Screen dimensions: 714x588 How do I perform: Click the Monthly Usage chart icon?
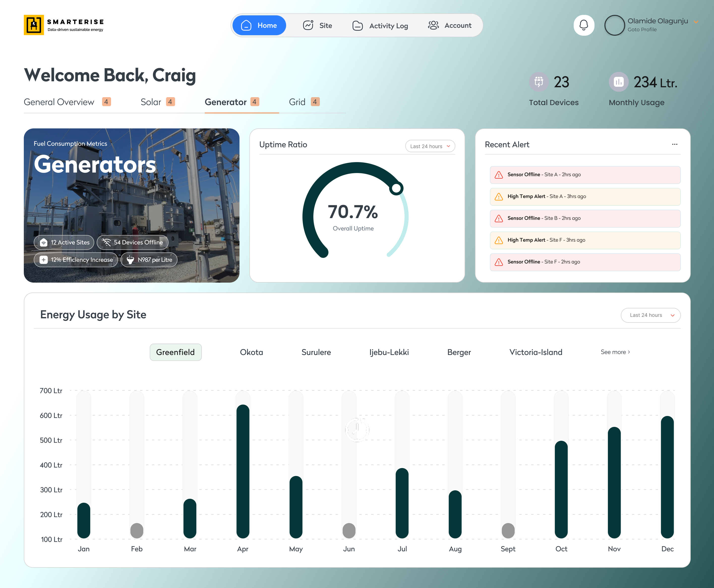pos(619,82)
